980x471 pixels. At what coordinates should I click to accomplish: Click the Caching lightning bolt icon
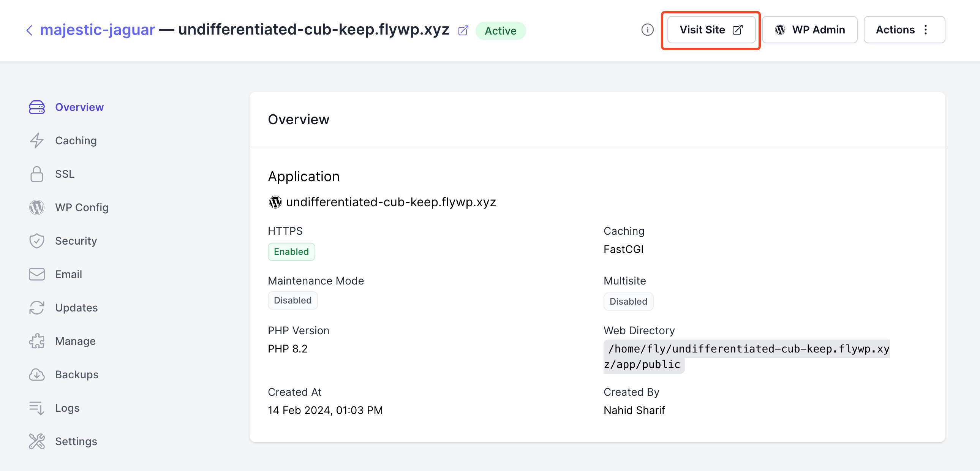pyautogui.click(x=37, y=141)
